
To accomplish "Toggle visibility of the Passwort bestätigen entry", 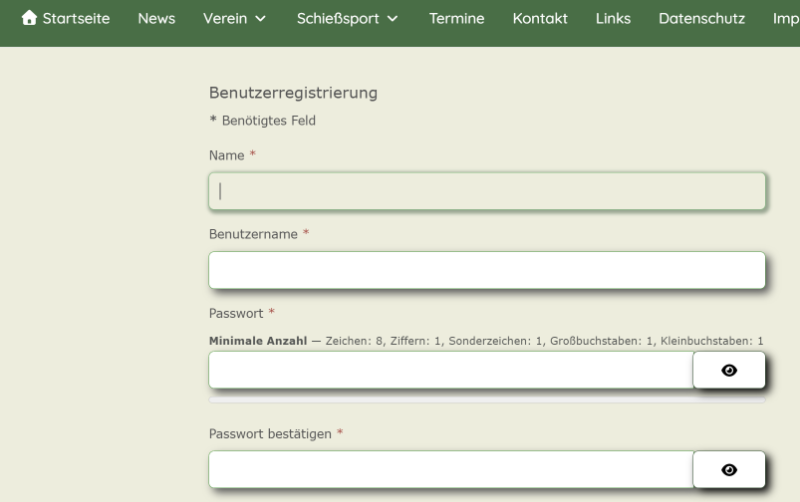I will click(729, 470).
